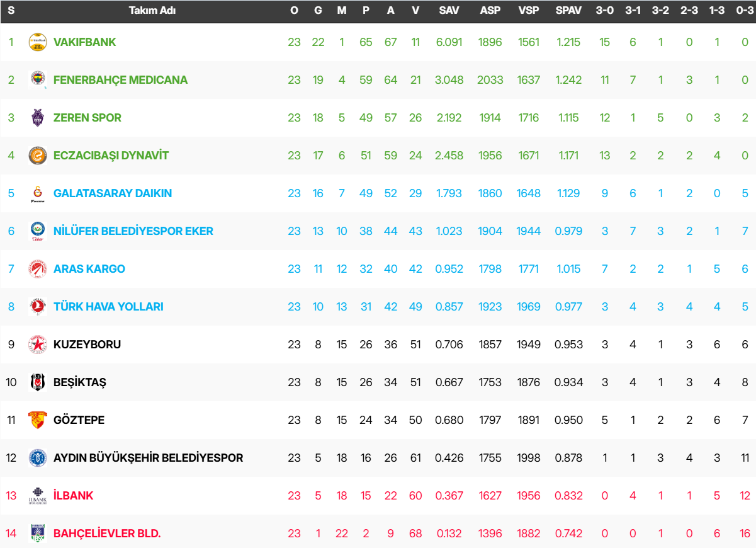Viewport: 756px width, 548px height.
Task: Open the ECZACIBAŞI DYNAVİT team link
Action: tap(111, 156)
